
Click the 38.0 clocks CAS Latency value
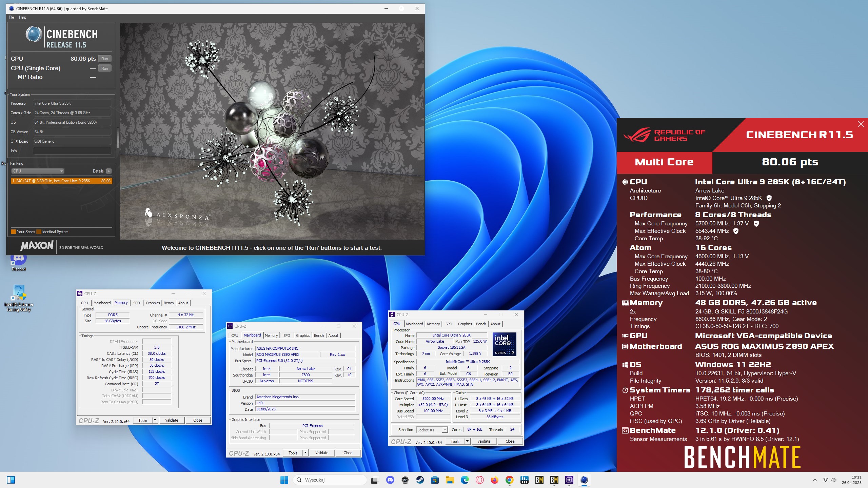(x=157, y=353)
